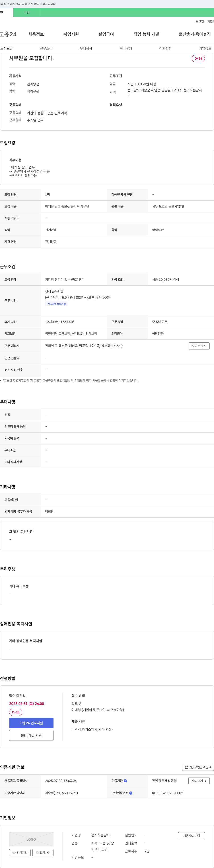Select the 이력서,자기소개서,기타(면접) documents text
Viewport: 214px width, 868px height.
92,729
